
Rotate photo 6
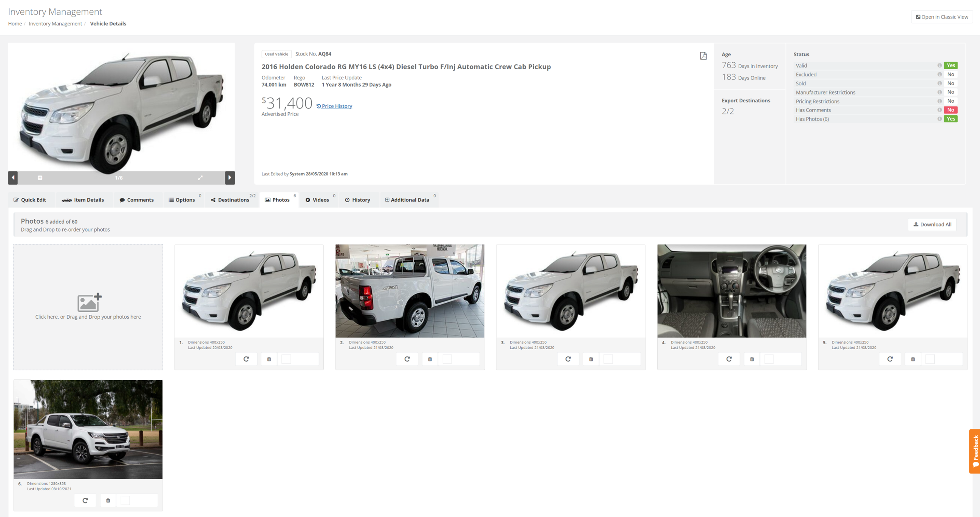pyautogui.click(x=85, y=500)
